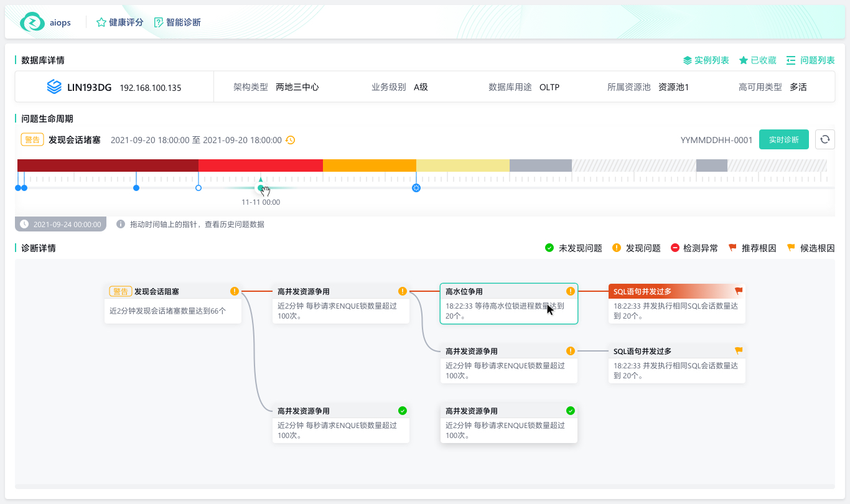Click 近2分钟发现会话堵塞数量达到66个 text
The height and width of the screenshot is (504, 850).
(x=168, y=310)
